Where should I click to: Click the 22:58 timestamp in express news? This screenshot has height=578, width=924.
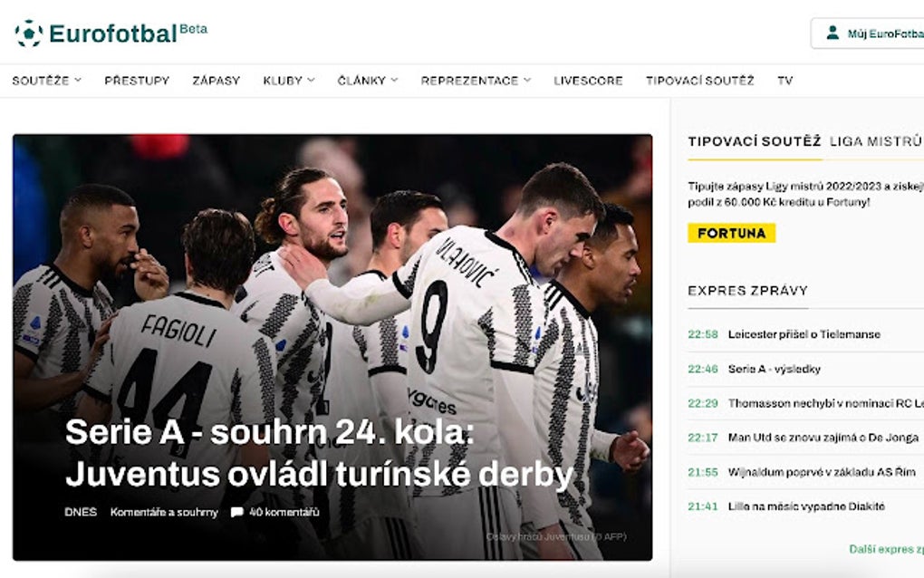coord(702,334)
